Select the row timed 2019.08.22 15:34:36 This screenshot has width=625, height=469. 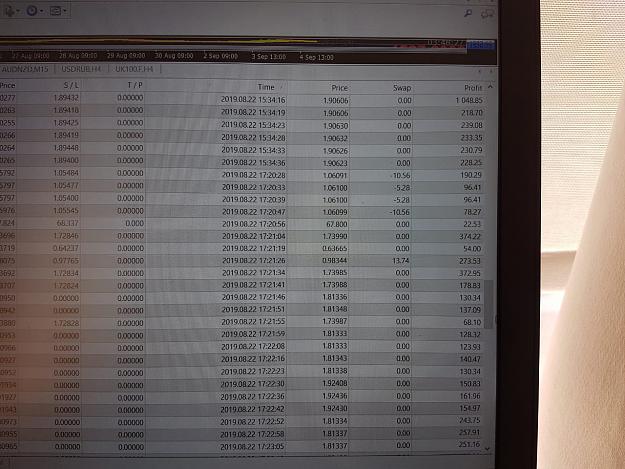(242, 163)
